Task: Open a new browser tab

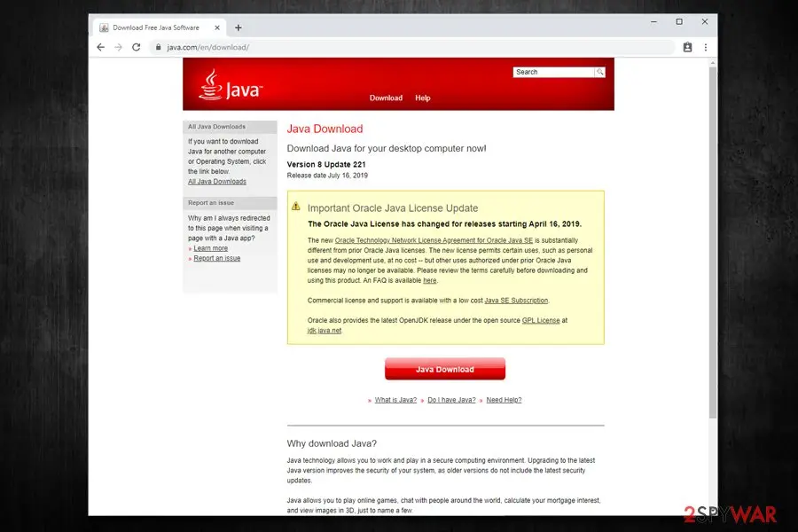Action: click(239, 28)
